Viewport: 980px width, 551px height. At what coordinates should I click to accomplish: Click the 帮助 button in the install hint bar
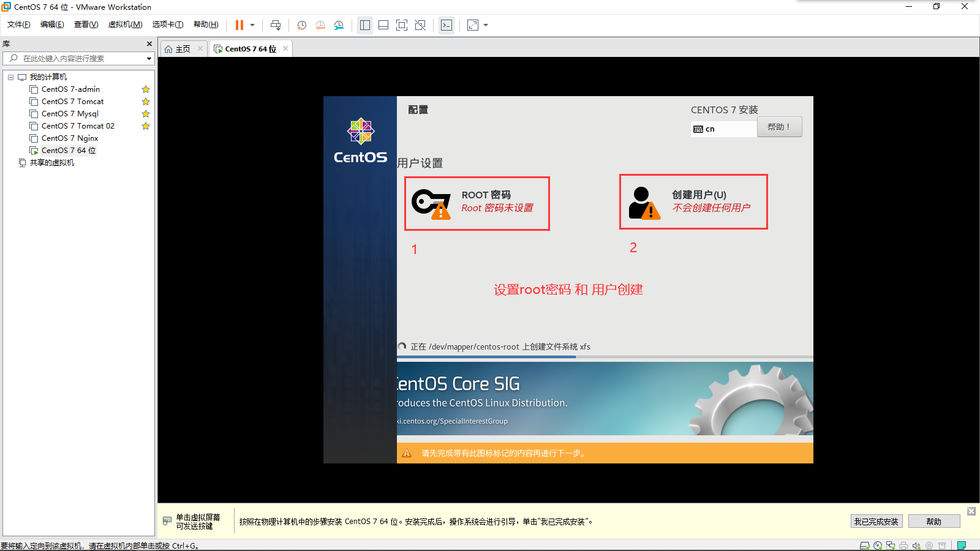click(x=934, y=522)
